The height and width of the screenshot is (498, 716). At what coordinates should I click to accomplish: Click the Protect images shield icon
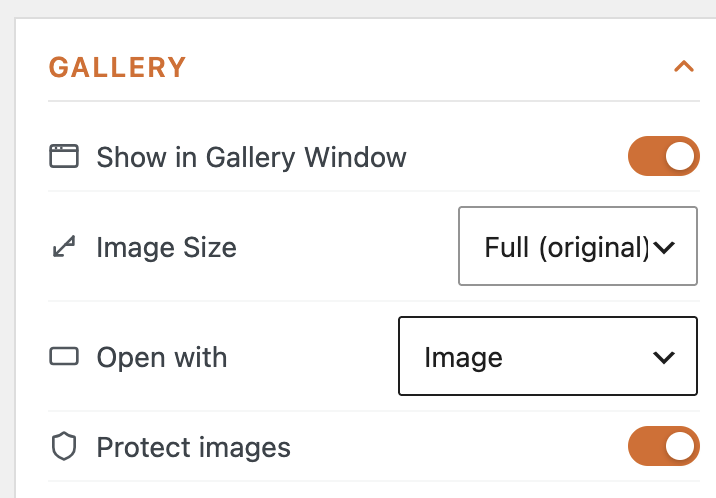64,446
